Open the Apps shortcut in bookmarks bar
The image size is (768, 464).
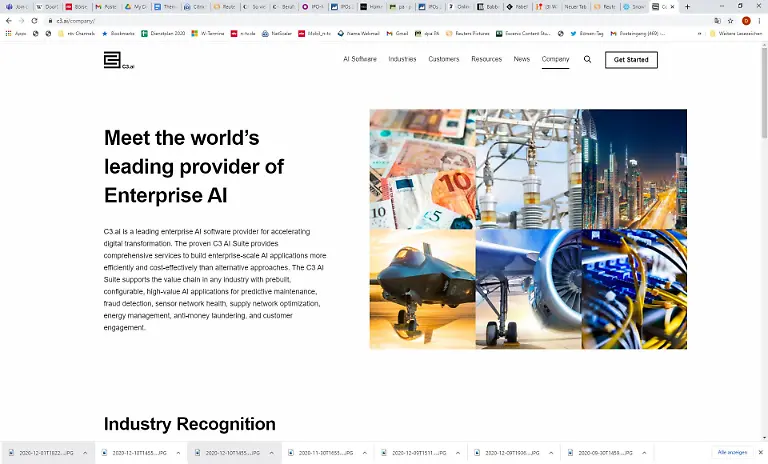[14, 33]
